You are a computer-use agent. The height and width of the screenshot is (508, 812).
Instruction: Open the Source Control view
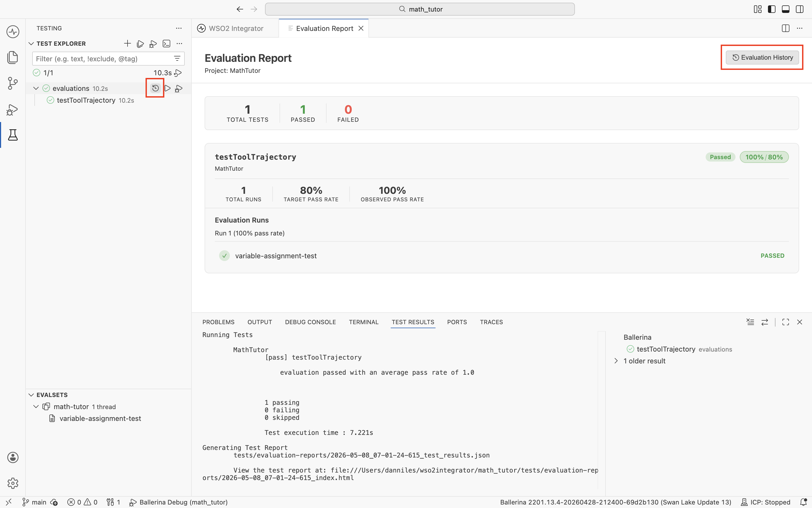pos(13,83)
